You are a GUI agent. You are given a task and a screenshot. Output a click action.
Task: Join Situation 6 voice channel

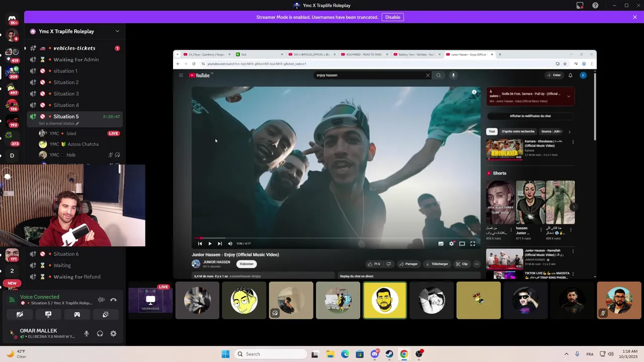tap(74, 254)
